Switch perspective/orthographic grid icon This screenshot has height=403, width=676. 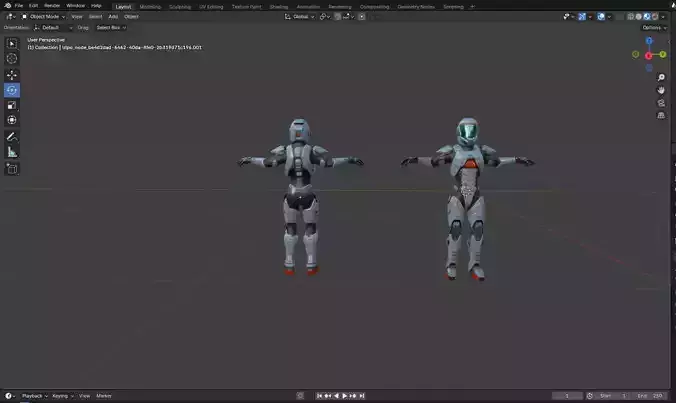pos(661,115)
